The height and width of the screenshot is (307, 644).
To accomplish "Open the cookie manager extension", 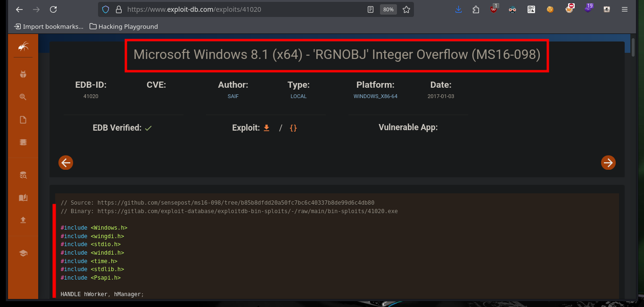I will [x=550, y=9].
